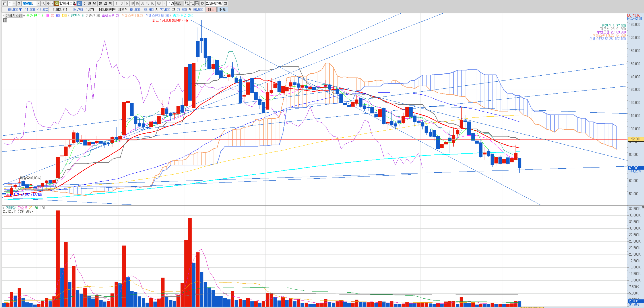Click the 2,012,611주(94.78%) volume readout
644x308 pixels.
click(18, 212)
